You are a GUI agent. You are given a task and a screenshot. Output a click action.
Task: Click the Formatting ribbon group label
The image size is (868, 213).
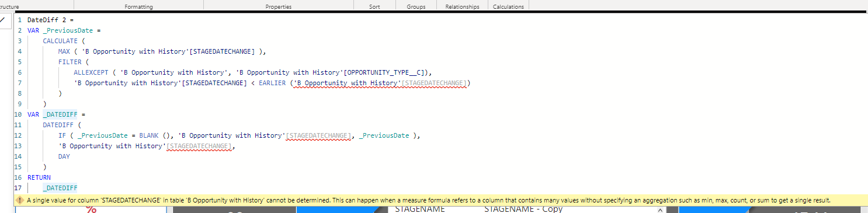[x=139, y=7]
